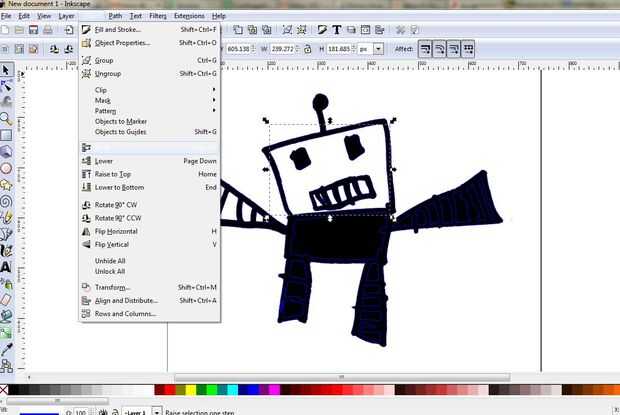Screen dimensions: 620x415
Task: Pick the yellow palette swatch
Action: 191,390
